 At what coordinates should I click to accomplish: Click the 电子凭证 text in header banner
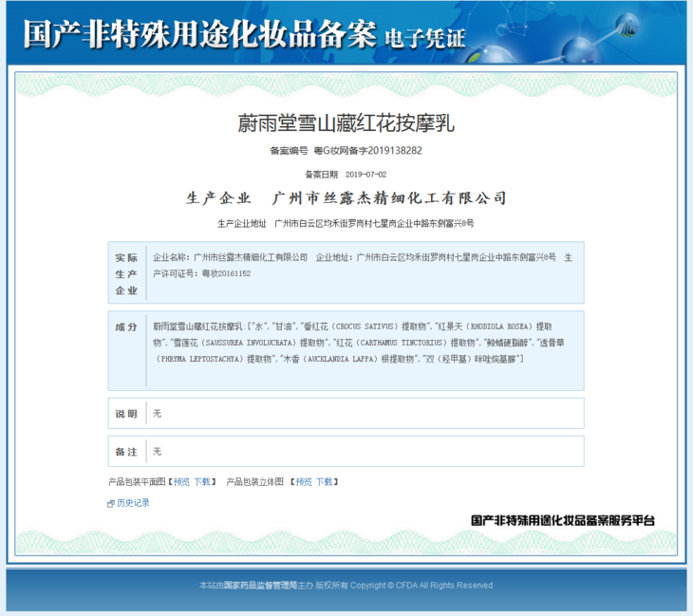424,38
